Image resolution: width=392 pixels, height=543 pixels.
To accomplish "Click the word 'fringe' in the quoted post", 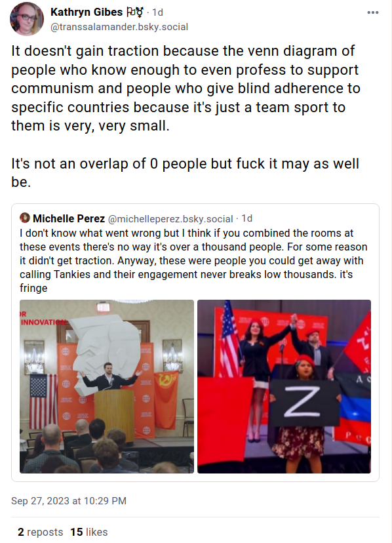I will pyautogui.click(x=33, y=288).
